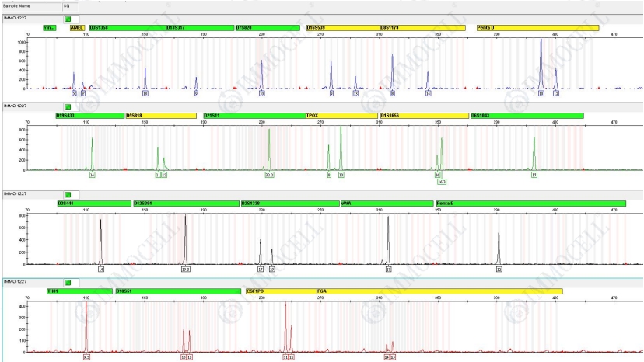Click the 12 allele label under D5S818
The image size is (644, 362).
click(x=164, y=175)
